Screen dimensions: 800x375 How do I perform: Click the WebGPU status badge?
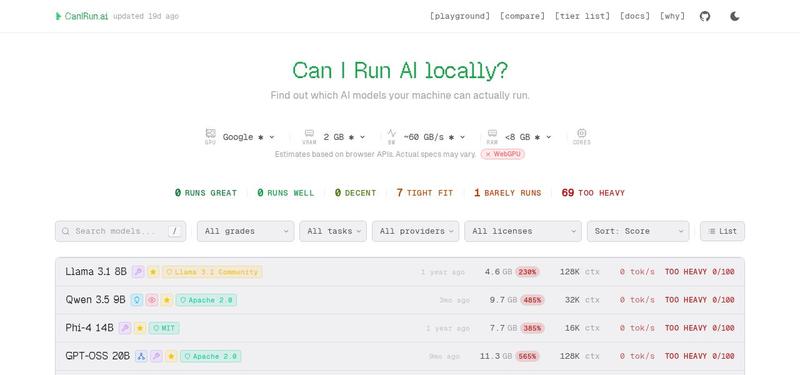503,154
